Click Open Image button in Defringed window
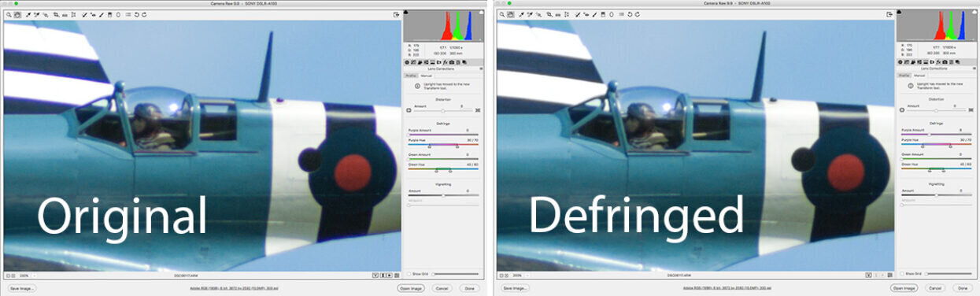This screenshot has width=980, height=296. 904,288
